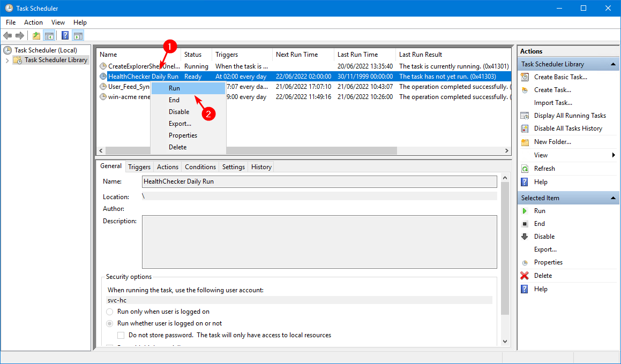Screen dimensions: 621x364
Task: Click the Forward arrow toolbar icon
Action: [20, 36]
